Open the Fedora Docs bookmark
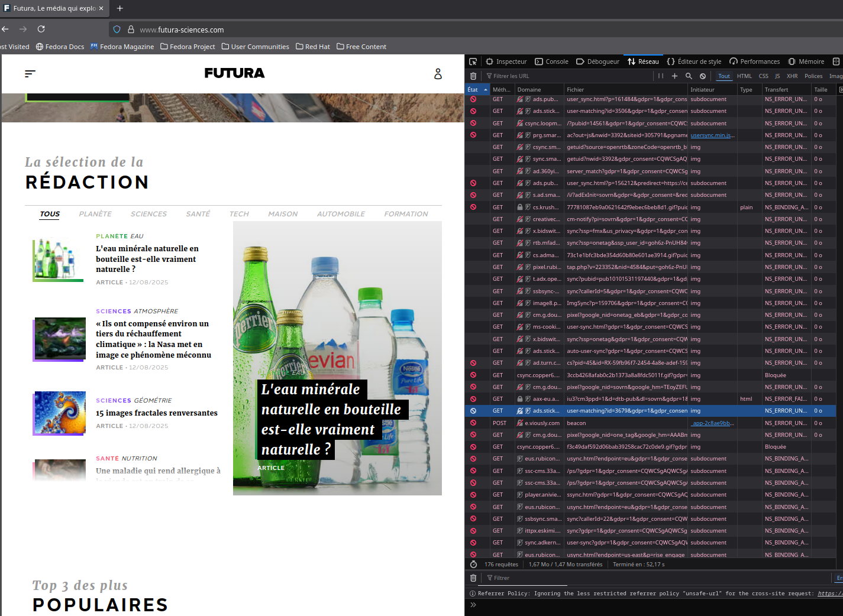The height and width of the screenshot is (616, 843). tap(60, 47)
